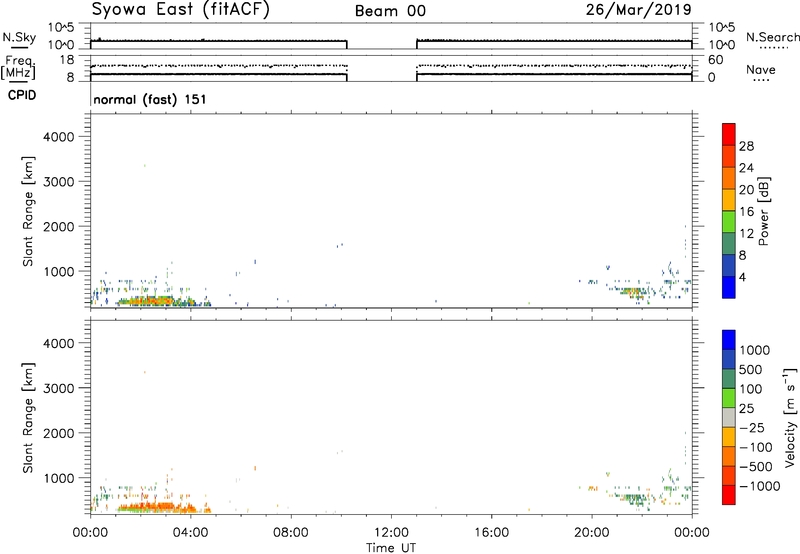
Task: Click the date '26/Mar/2019'
Action: 639,9
